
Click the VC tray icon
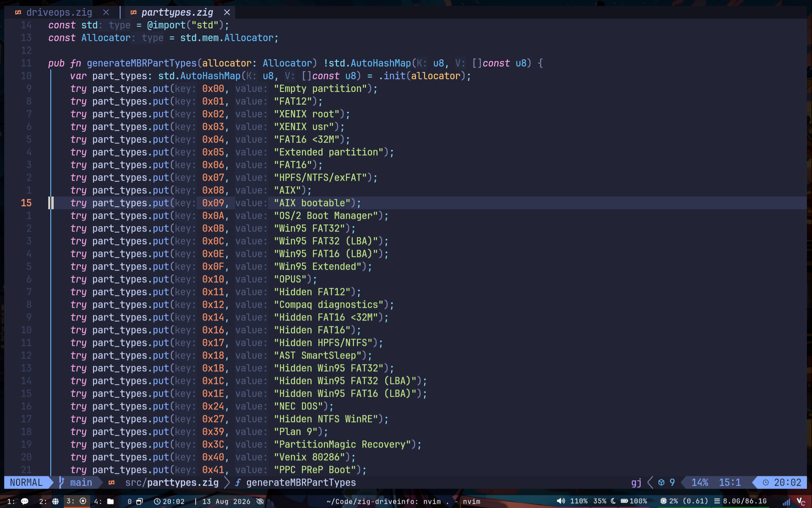click(x=801, y=501)
